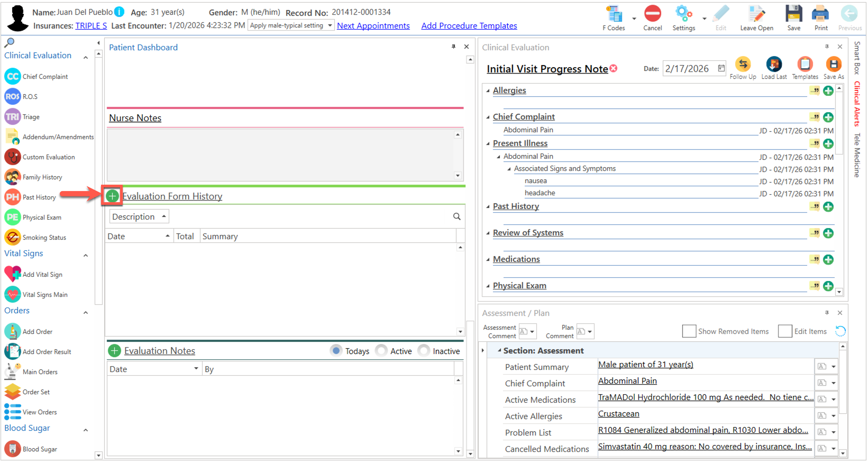
Task: Click the Next Appointments link
Action: click(x=373, y=26)
